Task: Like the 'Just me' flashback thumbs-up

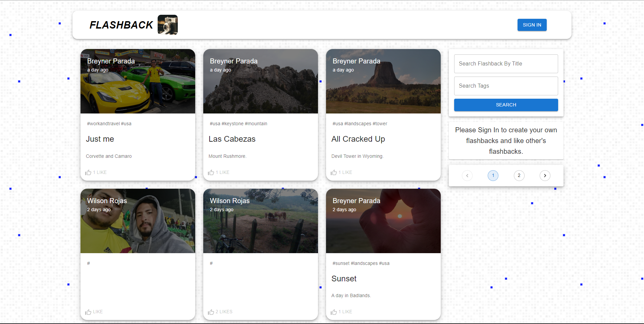Action: pos(88,173)
